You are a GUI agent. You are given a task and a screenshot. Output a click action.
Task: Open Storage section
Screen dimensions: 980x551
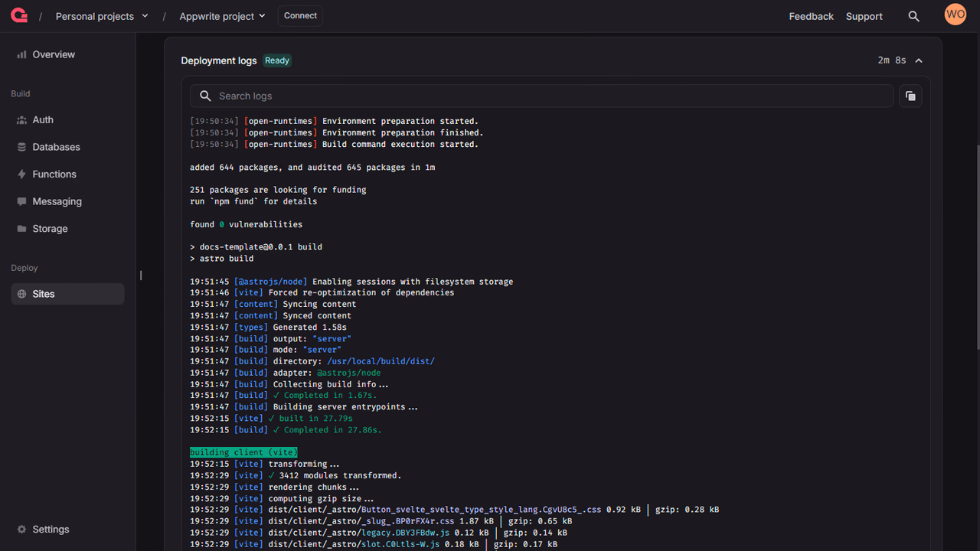[x=67, y=229]
